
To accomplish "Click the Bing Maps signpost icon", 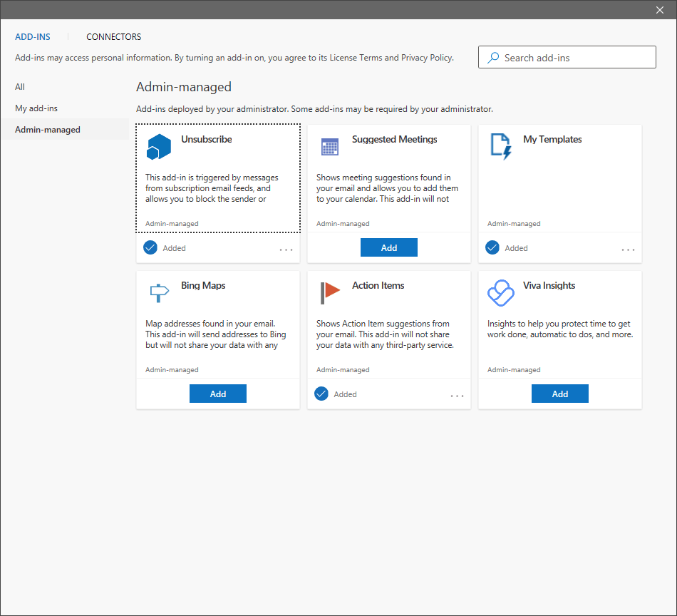I will [158, 292].
